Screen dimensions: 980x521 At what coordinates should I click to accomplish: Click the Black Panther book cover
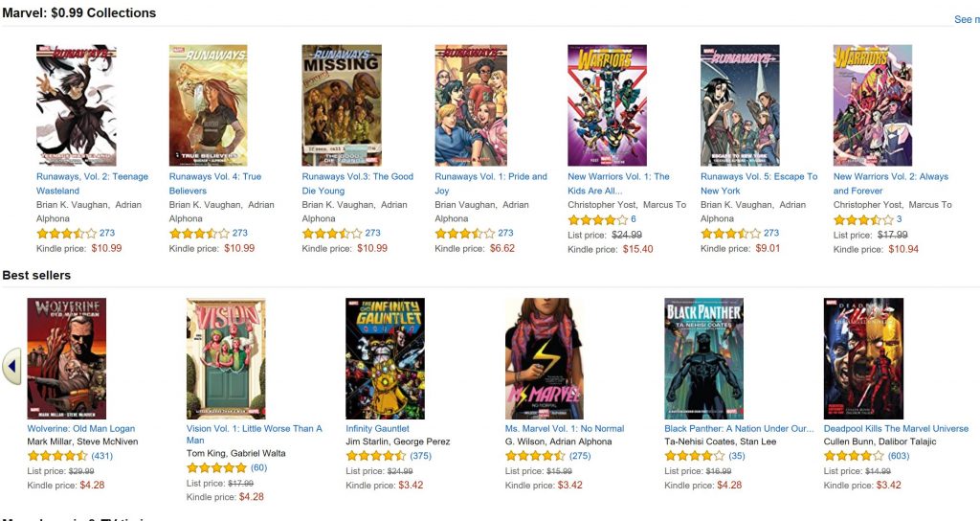point(703,358)
